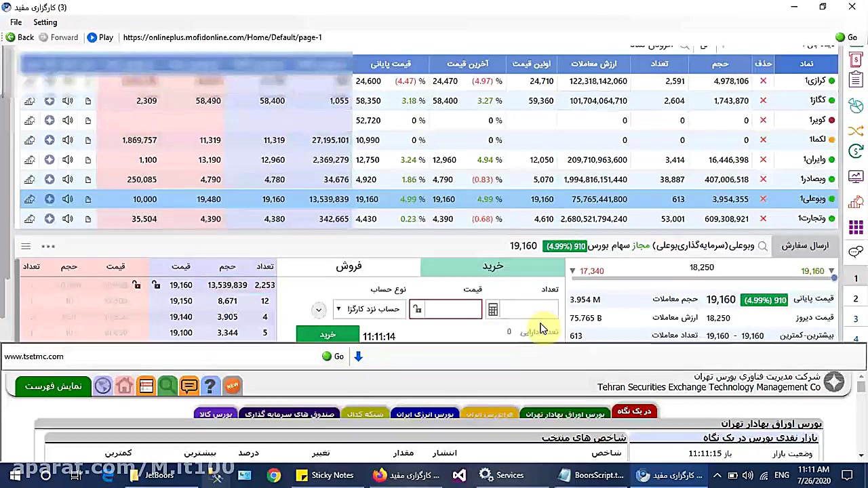Open the orange shuffle arrows sidebar icon
Viewport: 868px width, 488px height.
[x=856, y=130]
